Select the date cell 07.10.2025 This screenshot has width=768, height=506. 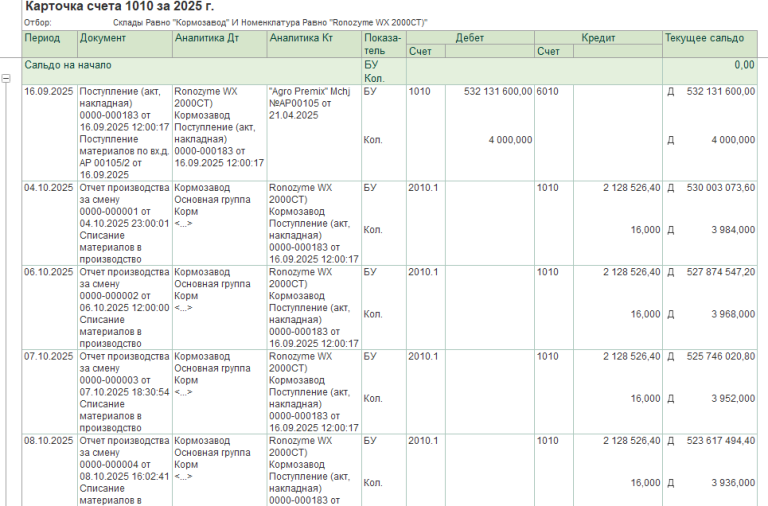pos(48,357)
